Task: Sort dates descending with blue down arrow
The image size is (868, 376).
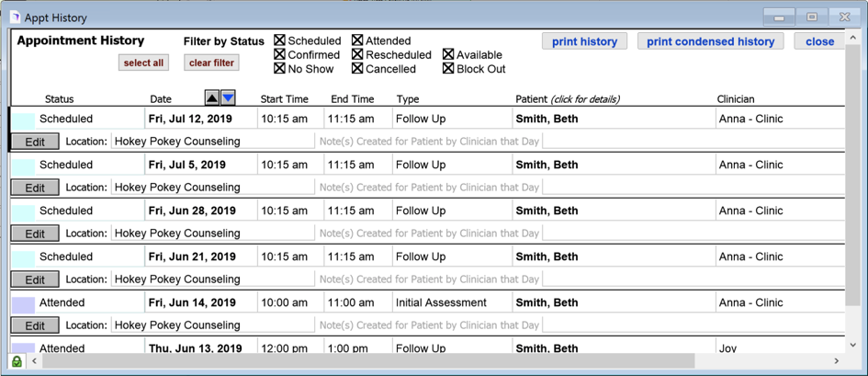Action: tap(228, 98)
